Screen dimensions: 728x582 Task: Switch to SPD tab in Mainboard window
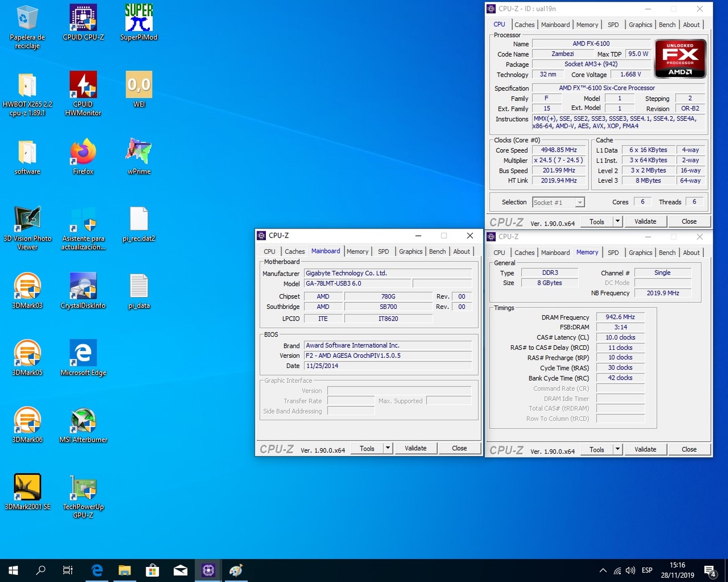click(383, 252)
